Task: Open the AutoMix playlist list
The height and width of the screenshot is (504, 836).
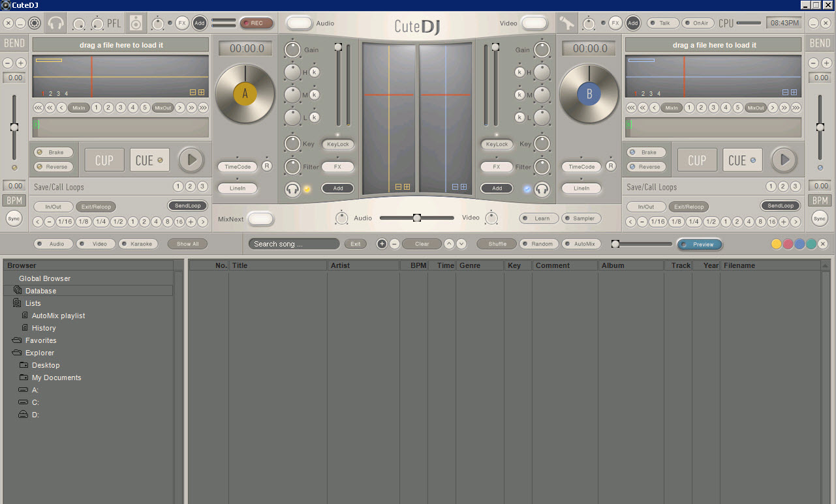Action: 58,316
